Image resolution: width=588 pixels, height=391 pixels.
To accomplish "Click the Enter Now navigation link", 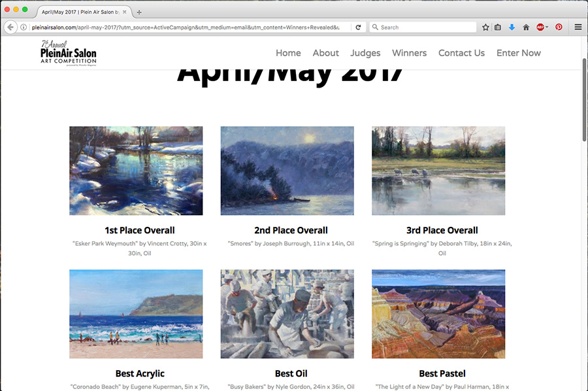I will click(518, 53).
